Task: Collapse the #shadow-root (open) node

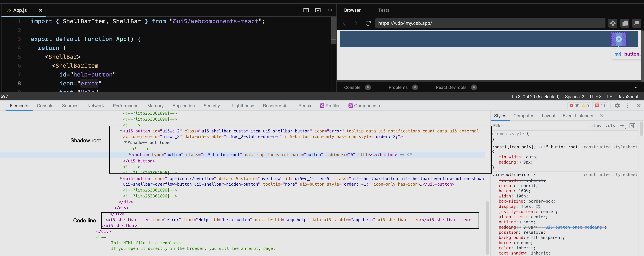Action: tap(125, 142)
